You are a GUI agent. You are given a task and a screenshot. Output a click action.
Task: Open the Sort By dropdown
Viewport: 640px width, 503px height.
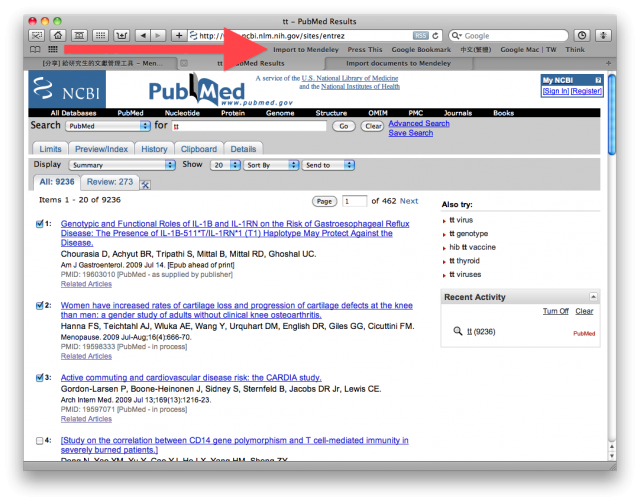[x=271, y=165]
